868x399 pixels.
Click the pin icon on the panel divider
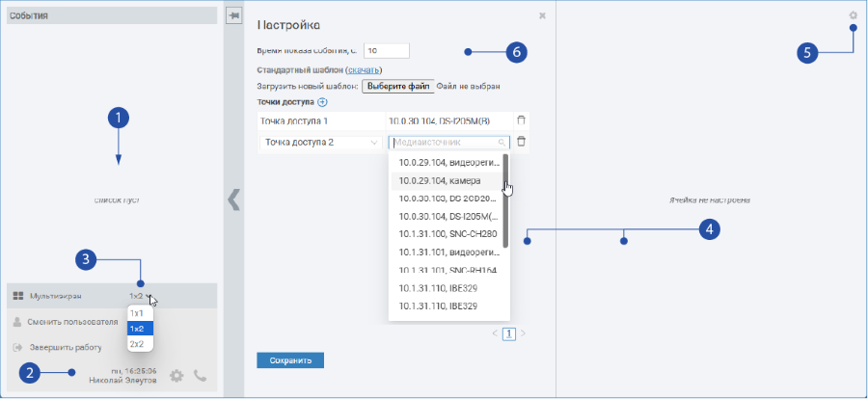(x=233, y=16)
